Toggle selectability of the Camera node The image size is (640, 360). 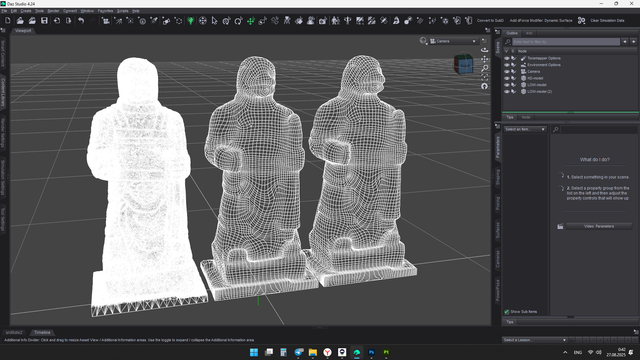(x=514, y=71)
